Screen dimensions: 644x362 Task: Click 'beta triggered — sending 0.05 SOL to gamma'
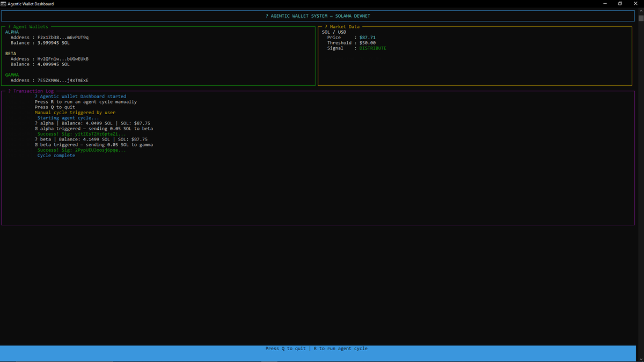(x=94, y=145)
